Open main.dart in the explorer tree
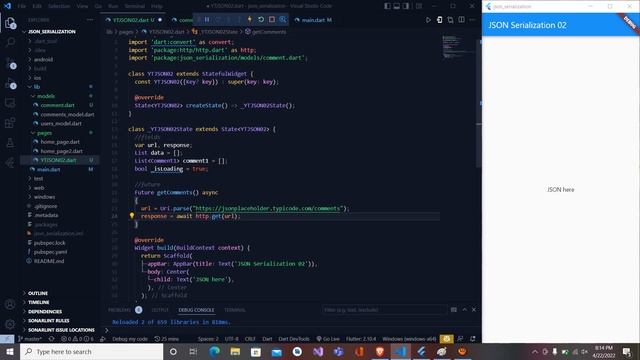Screen dimensions: 640x360 tap(49, 169)
